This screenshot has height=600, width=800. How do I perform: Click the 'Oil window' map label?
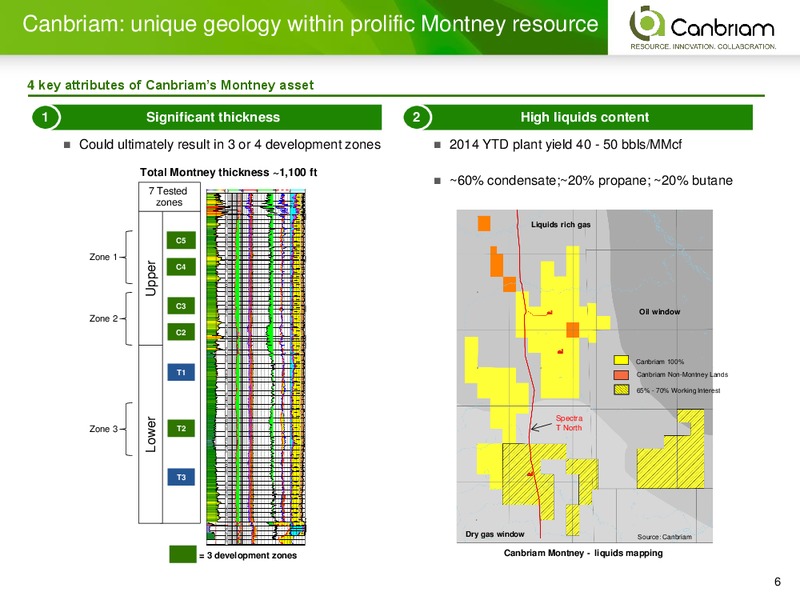point(659,312)
